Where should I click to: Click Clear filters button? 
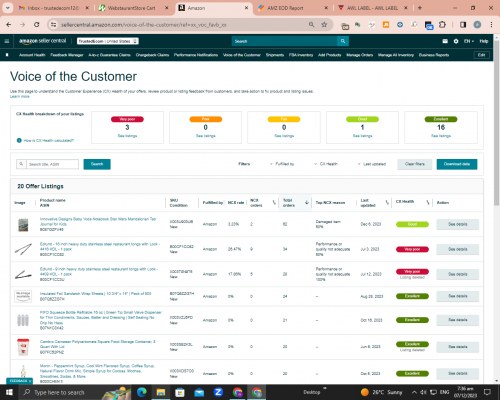click(x=415, y=164)
